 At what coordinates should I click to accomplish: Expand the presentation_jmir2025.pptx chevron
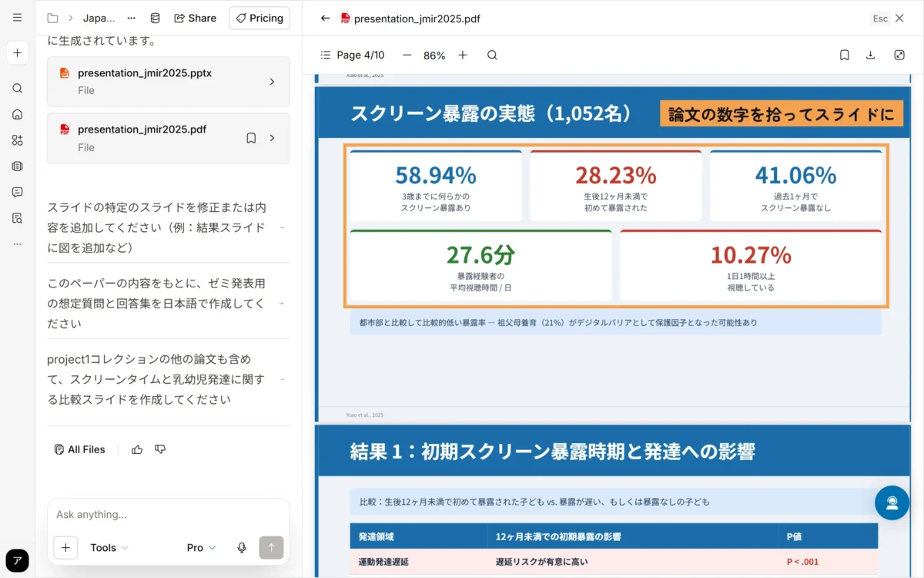pos(272,82)
